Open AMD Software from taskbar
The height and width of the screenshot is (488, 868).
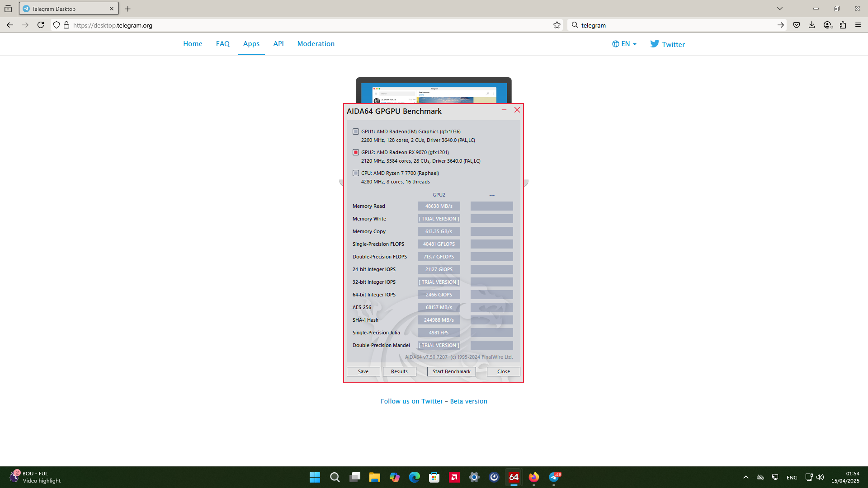click(454, 477)
